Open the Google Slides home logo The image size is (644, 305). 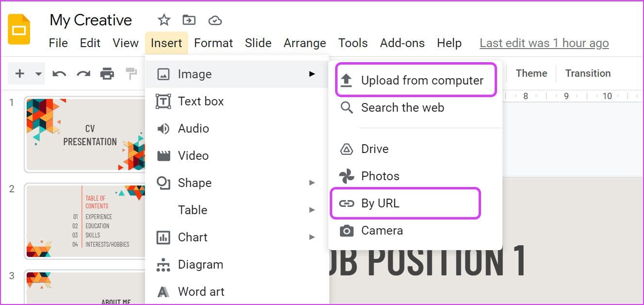click(x=19, y=30)
